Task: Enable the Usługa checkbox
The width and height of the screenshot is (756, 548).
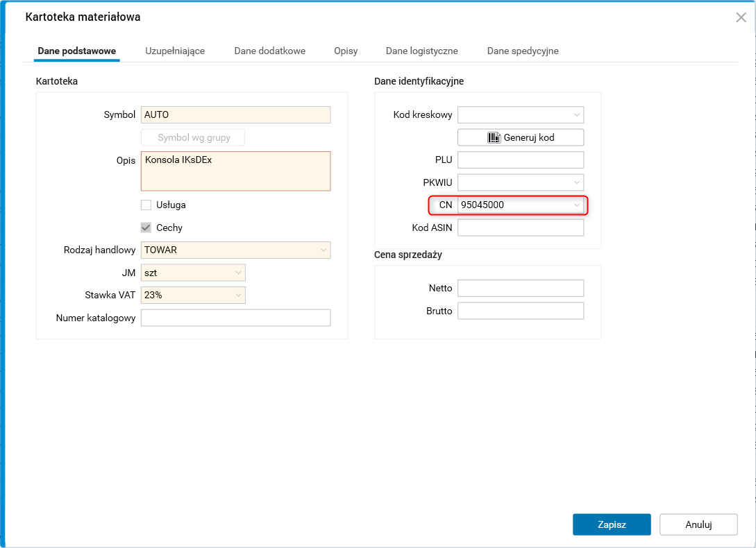Action: (x=146, y=205)
